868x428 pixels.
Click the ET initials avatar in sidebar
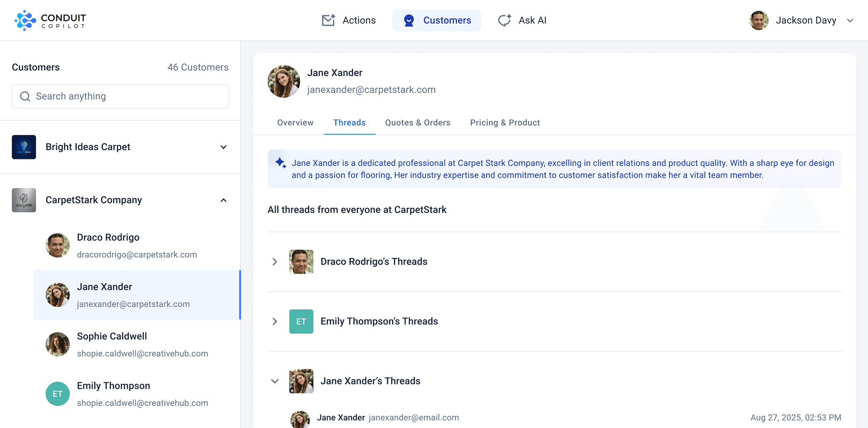click(x=58, y=394)
